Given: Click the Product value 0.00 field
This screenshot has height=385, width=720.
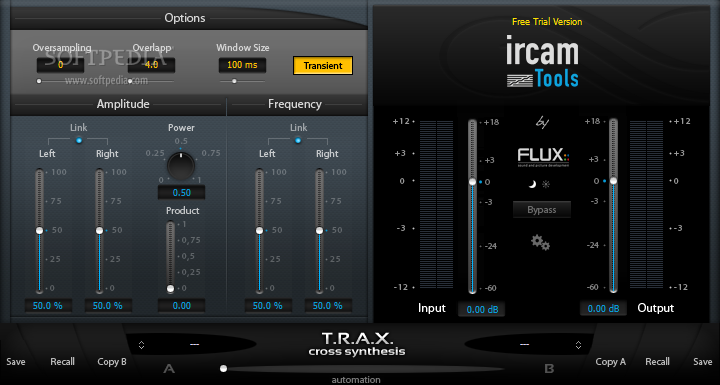Looking at the screenshot, I should point(181,306).
